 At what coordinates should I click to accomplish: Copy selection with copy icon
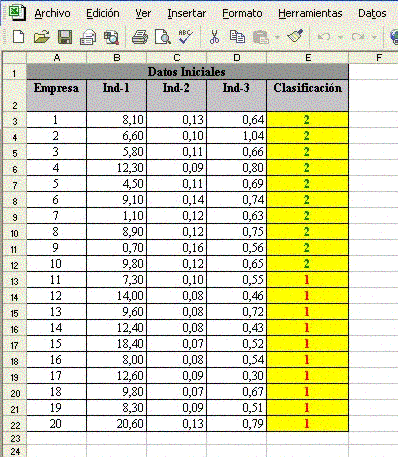point(237,37)
